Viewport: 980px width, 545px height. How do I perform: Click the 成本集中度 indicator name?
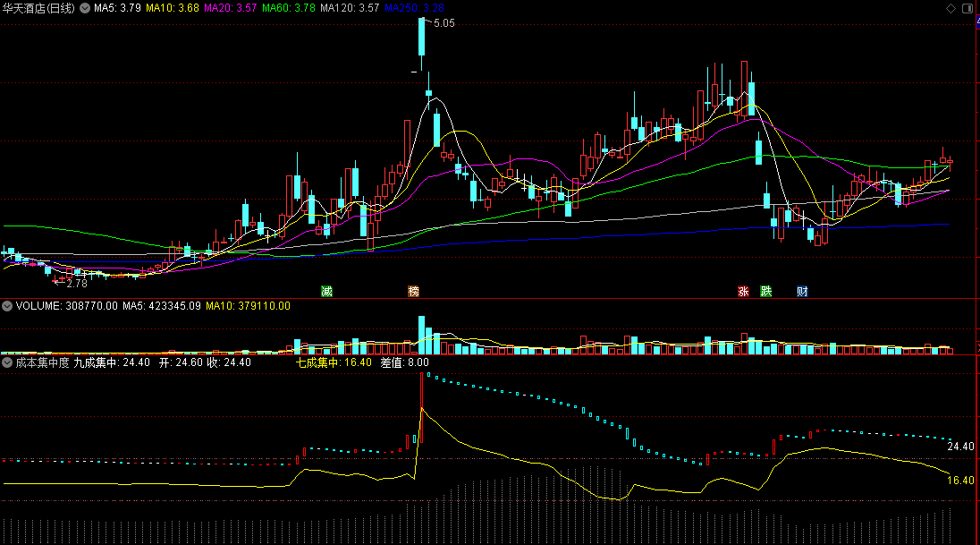pyautogui.click(x=42, y=362)
